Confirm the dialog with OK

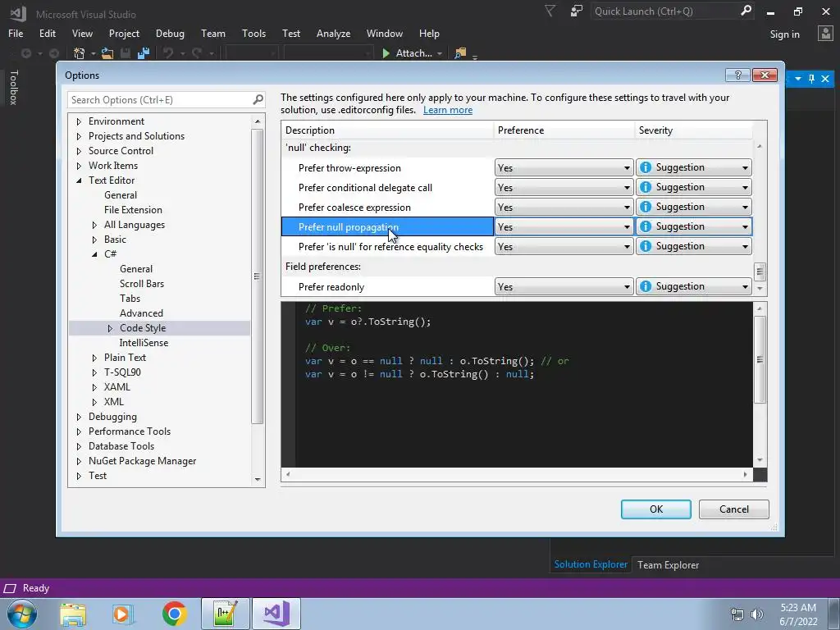point(655,509)
